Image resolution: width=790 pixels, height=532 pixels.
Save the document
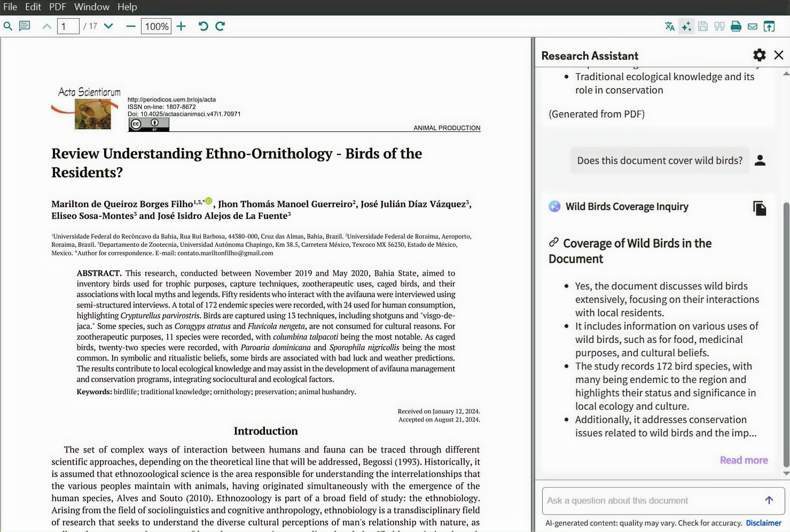(x=703, y=26)
